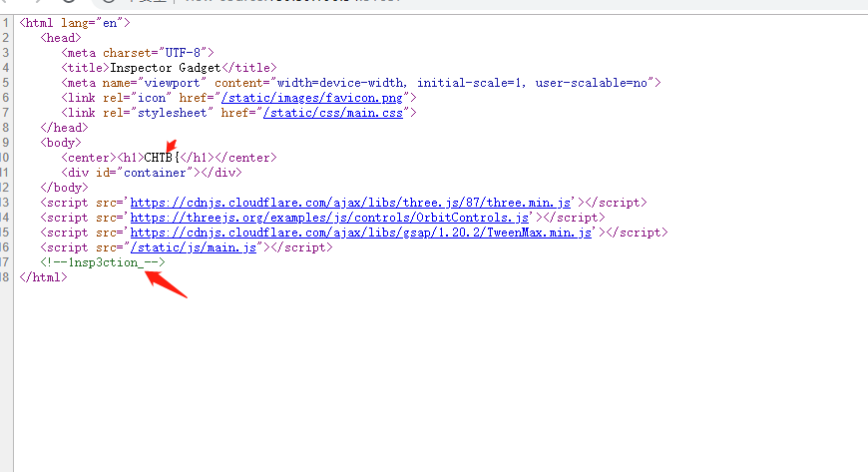Image resolution: width=868 pixels, height=472 pixels.
Task: Click the html lang="en" opening tag
Action: tap(75, 23)
